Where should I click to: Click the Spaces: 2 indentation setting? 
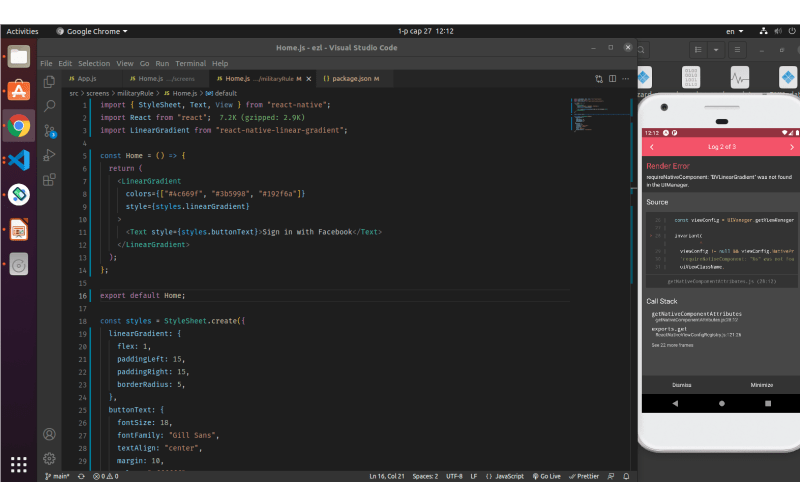[426, 476]
